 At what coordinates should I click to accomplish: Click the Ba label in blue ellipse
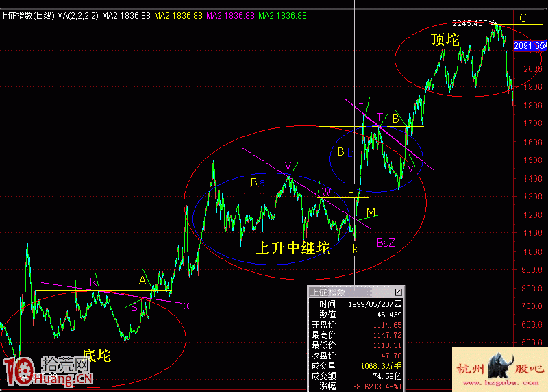click(258, 182)
